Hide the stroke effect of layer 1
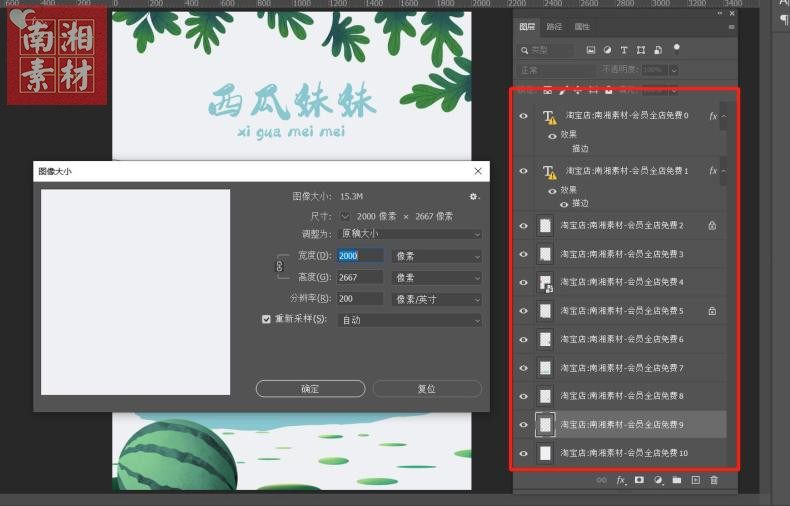Viewport: 790px width, 506px height. [x=564, y=204]
